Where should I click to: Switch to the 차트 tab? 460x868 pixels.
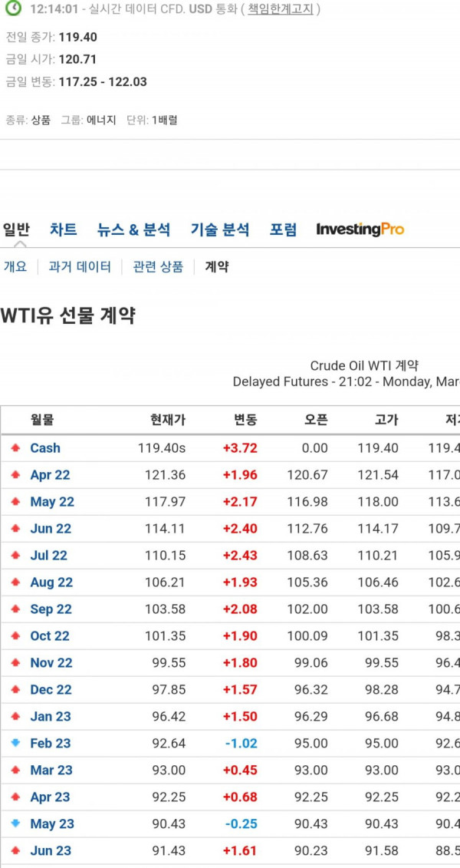64,229
